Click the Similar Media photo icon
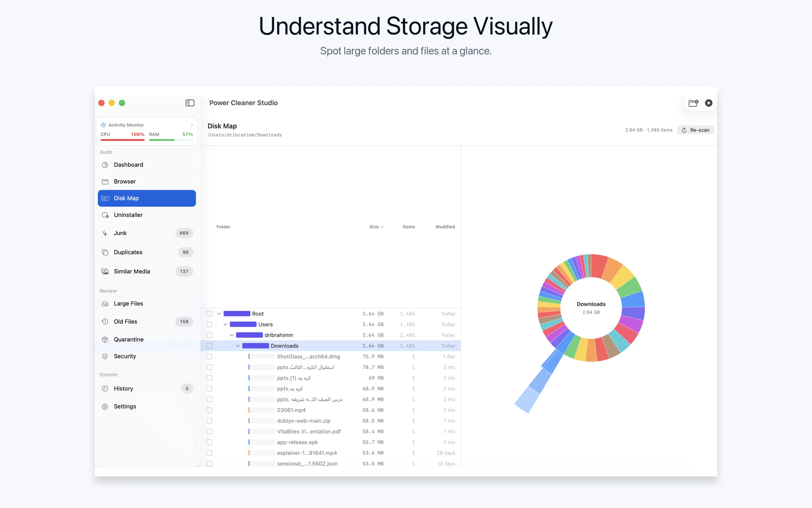Screen dimensions: 812x508 pos(105,271)
